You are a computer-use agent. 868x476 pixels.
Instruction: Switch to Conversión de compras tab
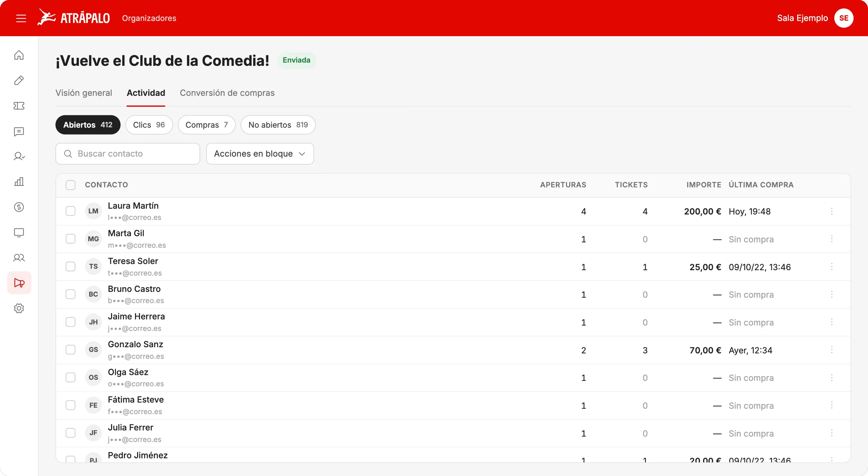227,93
